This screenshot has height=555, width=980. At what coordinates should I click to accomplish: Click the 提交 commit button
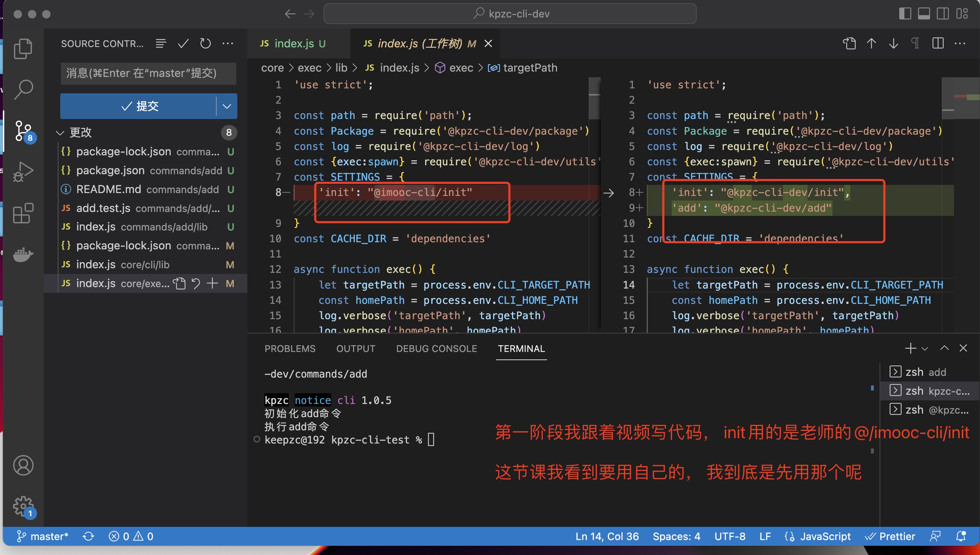click(x=138, y=107)
